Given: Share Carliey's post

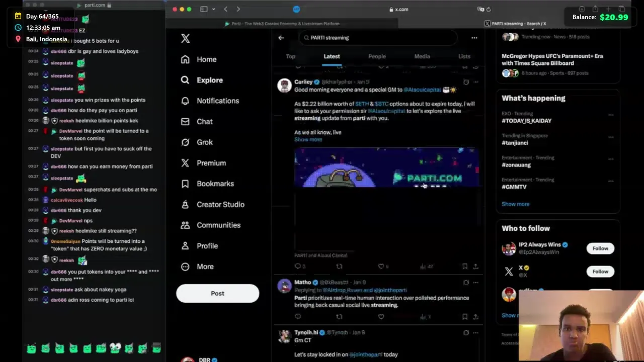Looking at the screenshot, I should [475, 266].
